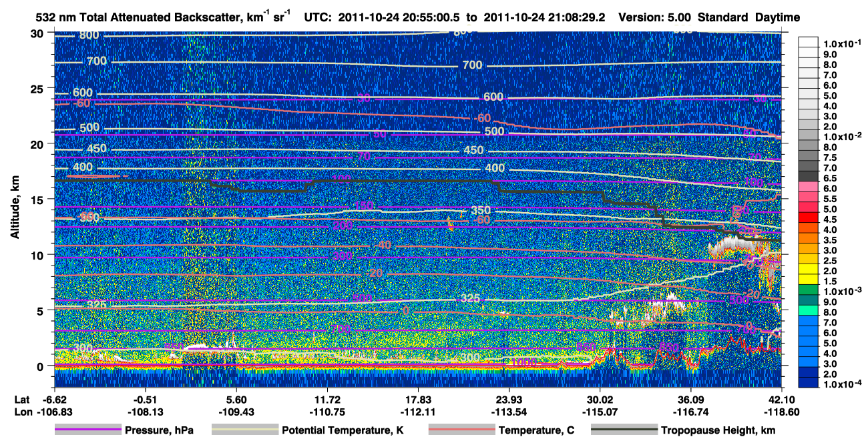Click colorbar label '7.5'
Viewport: 868px width, 445px height.
830,157
